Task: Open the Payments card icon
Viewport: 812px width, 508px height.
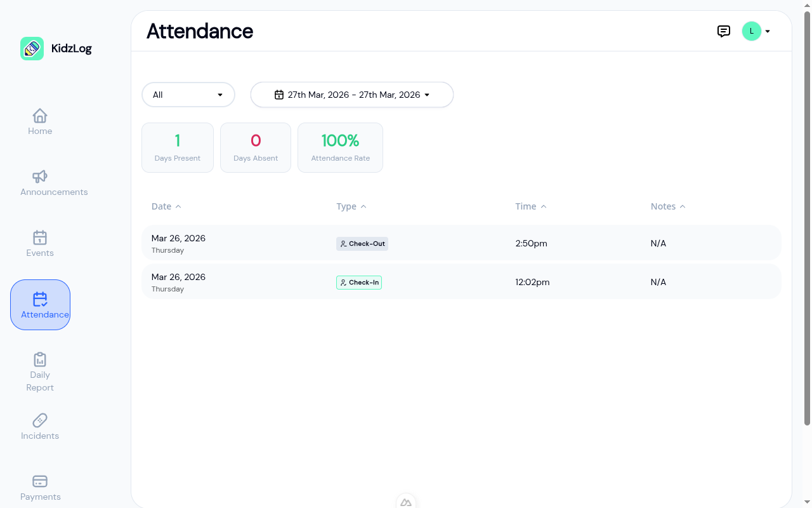Action: [40, 481]
